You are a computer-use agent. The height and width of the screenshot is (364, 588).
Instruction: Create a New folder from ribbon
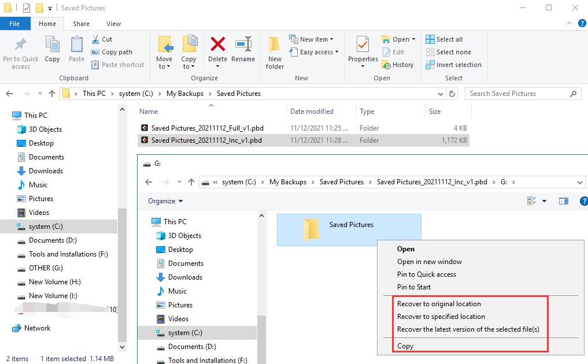tap(275, 53)
